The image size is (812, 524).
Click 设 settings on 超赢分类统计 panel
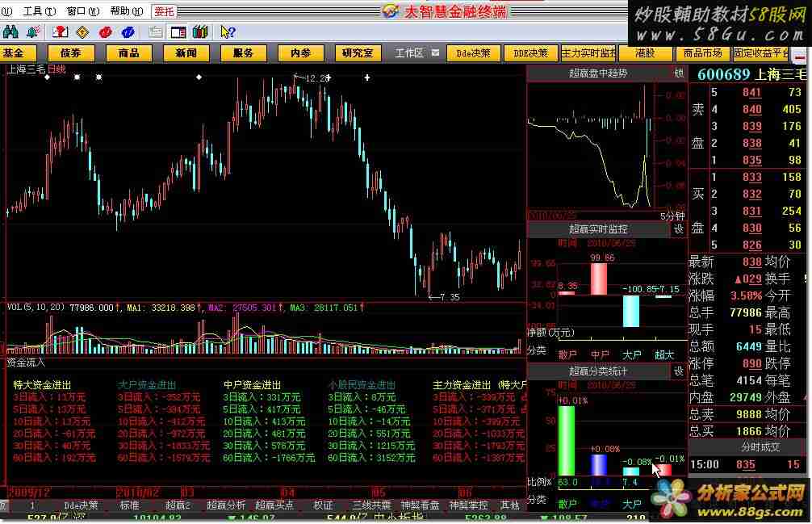[679, 371]
